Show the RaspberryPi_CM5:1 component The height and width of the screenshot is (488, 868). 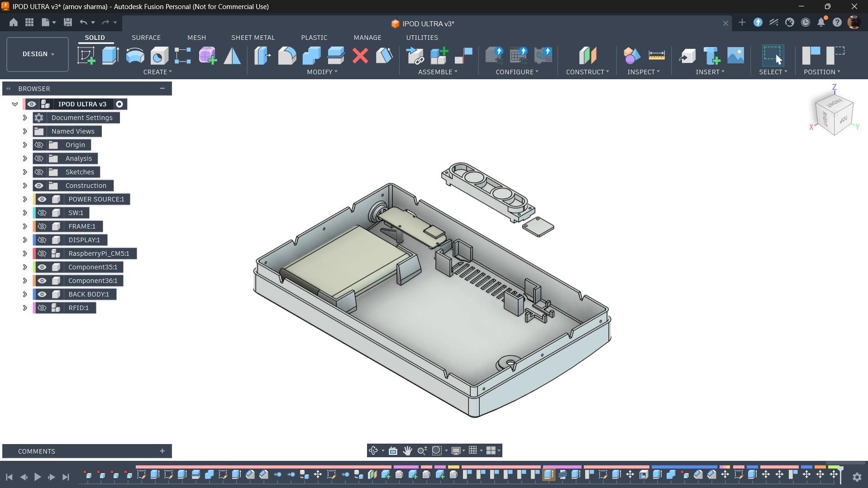point(42,254)
